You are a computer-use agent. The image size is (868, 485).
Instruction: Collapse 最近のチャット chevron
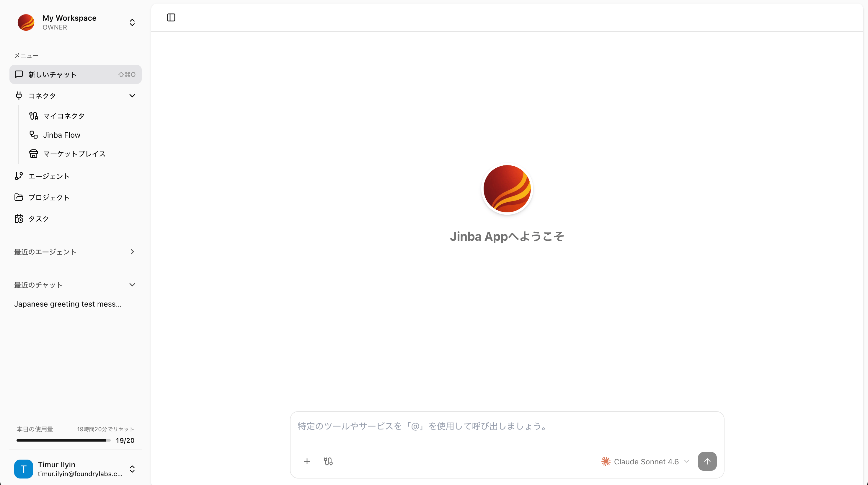point(132,285)
